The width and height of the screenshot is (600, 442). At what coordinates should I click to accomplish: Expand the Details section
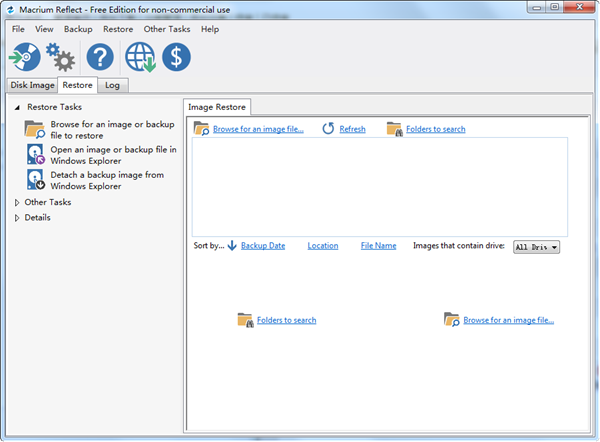pos(17,218)
